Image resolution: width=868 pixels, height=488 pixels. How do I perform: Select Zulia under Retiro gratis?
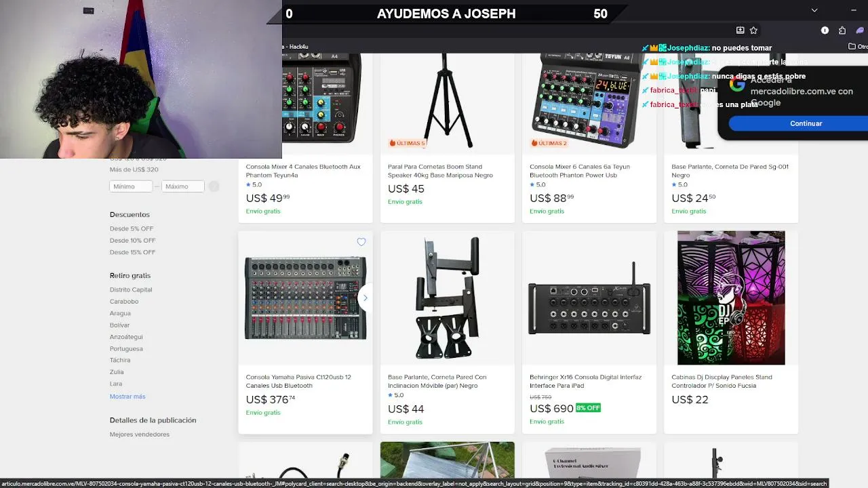point(116,372)
